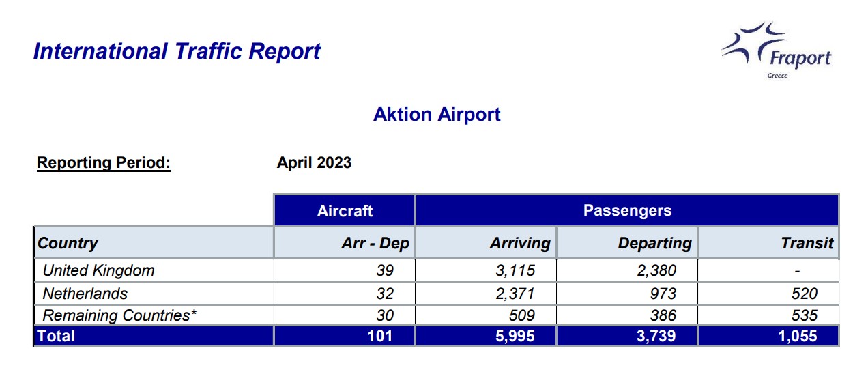Click the Reporting Period label
This screenshot has height=372, width=868.
104,163
